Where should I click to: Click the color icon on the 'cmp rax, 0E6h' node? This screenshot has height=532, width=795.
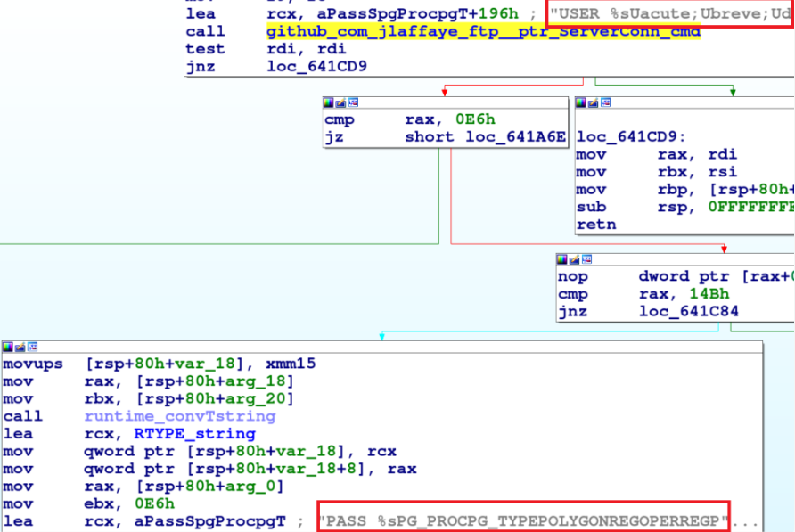[x=329, y=103]
